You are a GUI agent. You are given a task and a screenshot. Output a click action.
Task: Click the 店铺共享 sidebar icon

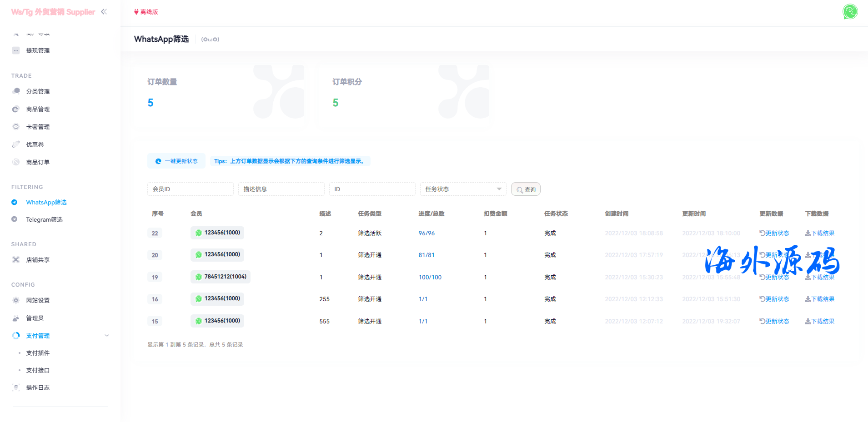tap(16, 260)
